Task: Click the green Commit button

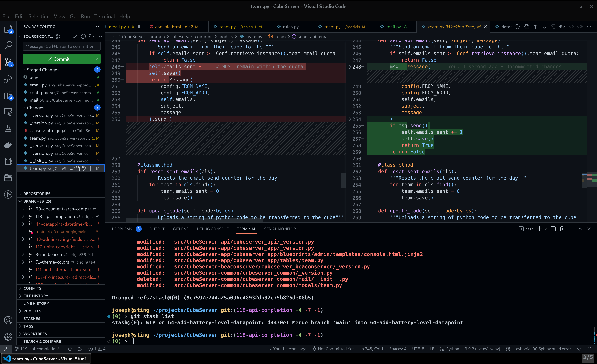Action: 58,59
